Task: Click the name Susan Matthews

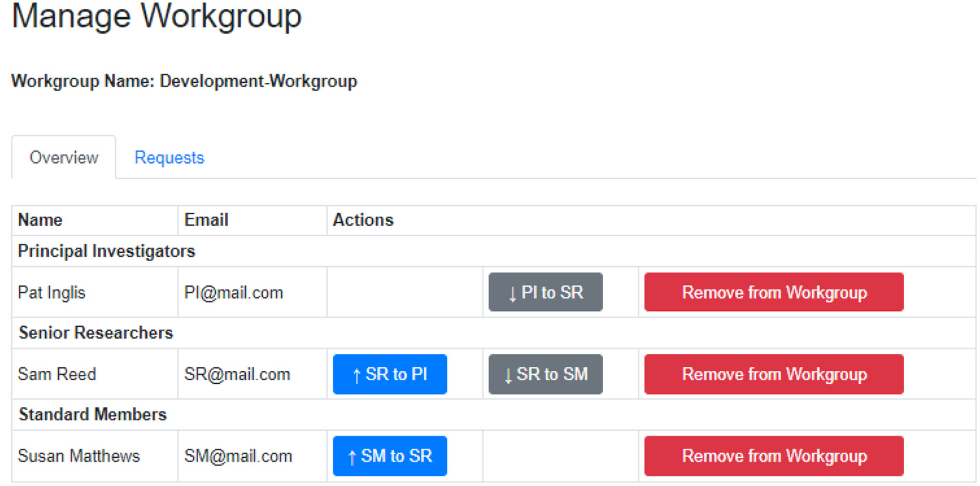Action: tap(79, 456)
